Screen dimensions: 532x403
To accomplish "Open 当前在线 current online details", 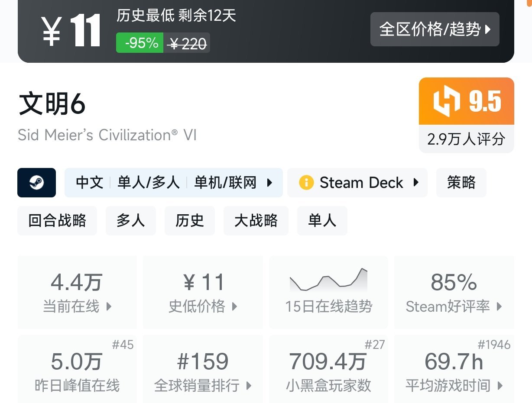I will [77, 292].
